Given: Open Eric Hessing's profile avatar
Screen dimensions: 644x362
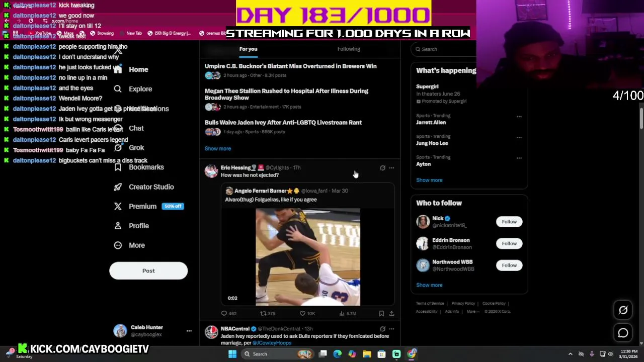Looking at the screenshot, I should point(211,171).
